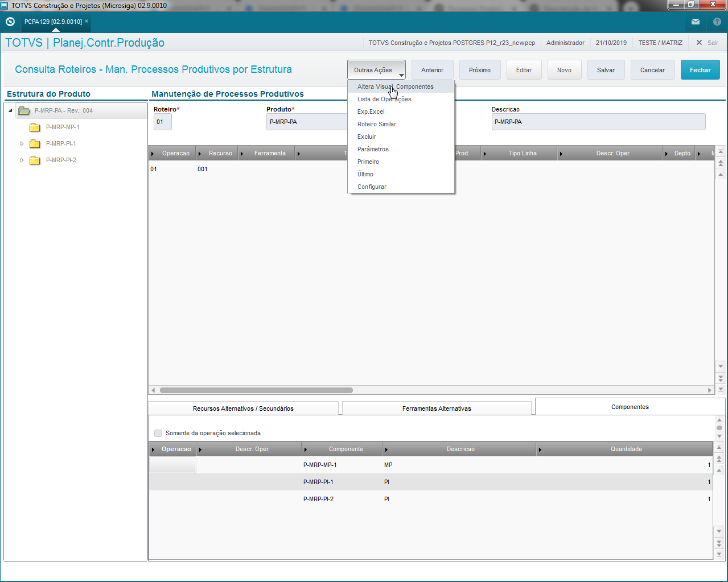Click the Quantidade column header
Image resolution: width=728 pixels, height=582 pixels.
(x=626, y=449)
